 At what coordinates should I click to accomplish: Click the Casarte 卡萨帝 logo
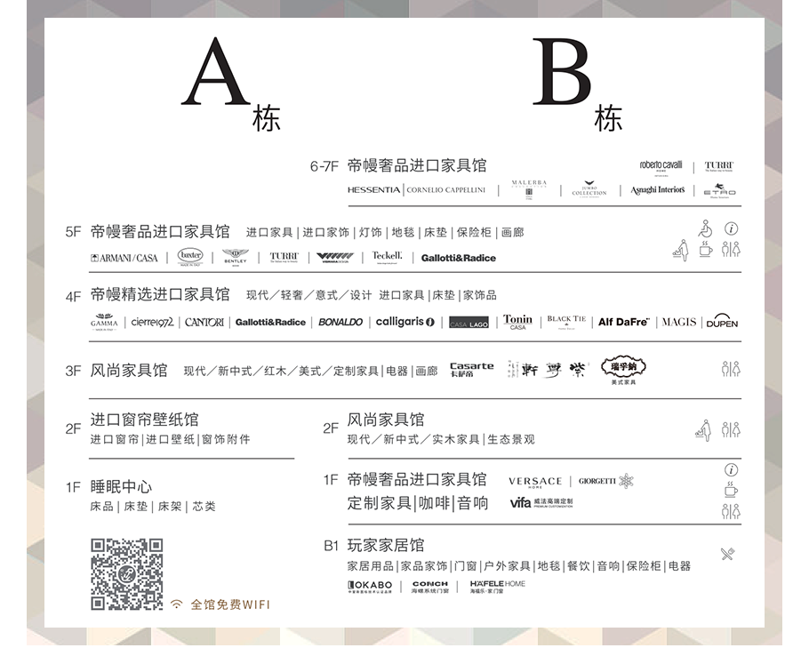click(471, 369)
